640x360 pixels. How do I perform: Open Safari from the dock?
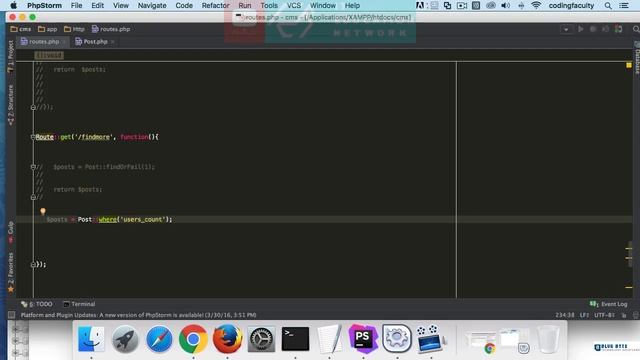(x=159, y=339)
